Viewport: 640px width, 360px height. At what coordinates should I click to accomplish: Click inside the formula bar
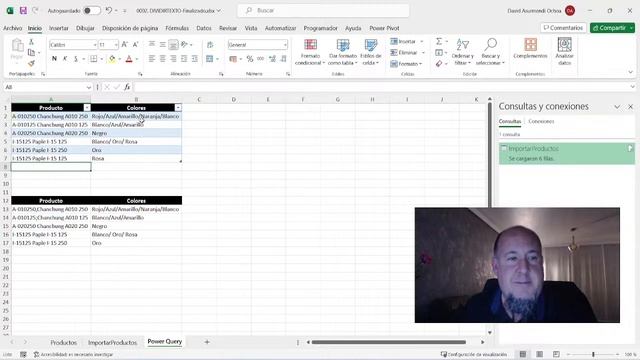click(382, 87)
